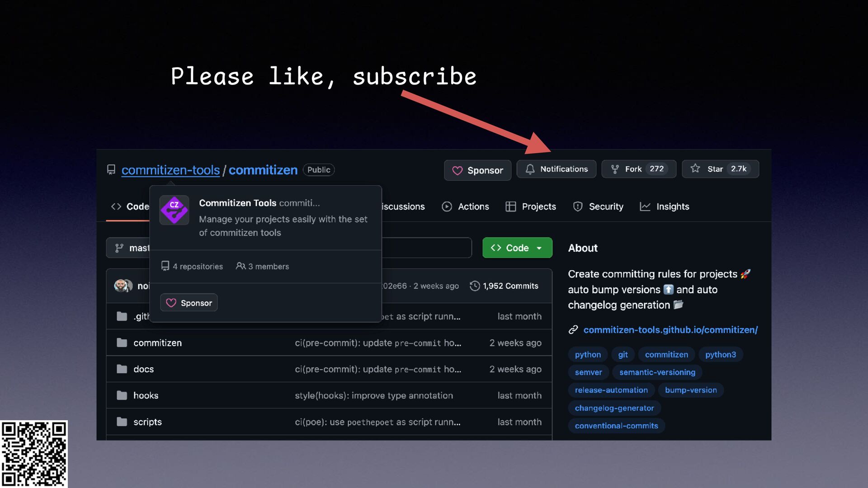Screen dimensions: 868x488
Task: Click the website link chain icon
Action: pos(573,330)
